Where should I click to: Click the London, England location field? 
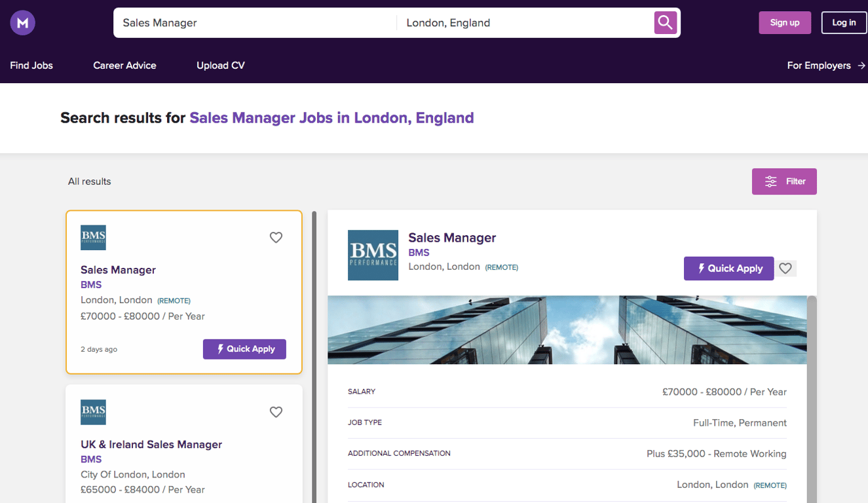(524, 23)
